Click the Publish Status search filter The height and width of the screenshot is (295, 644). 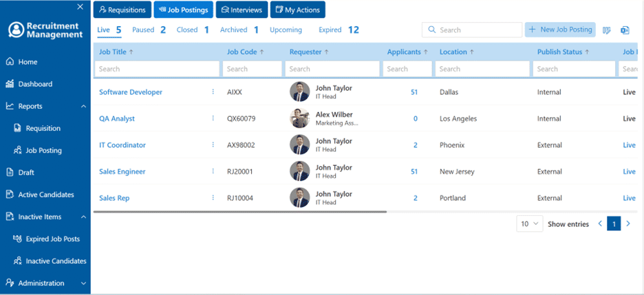pyautogui.click(x=575, y=69)
